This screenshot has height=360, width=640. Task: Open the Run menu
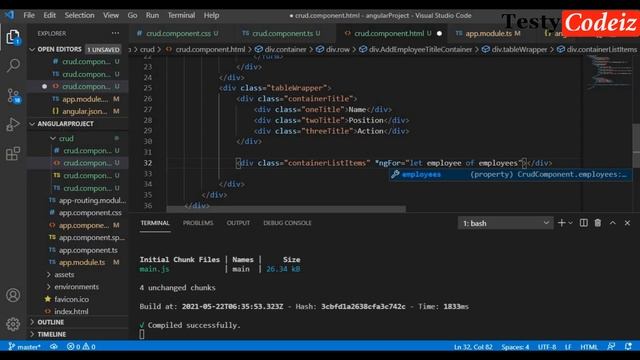(x=152, y=15)
